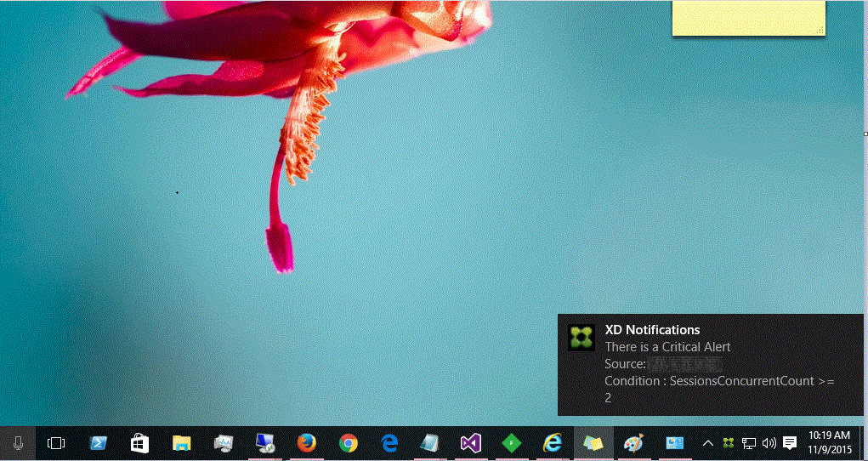Launch Google Chrome browser
Screen dimensions: 868x461
[x=348, y=443]
